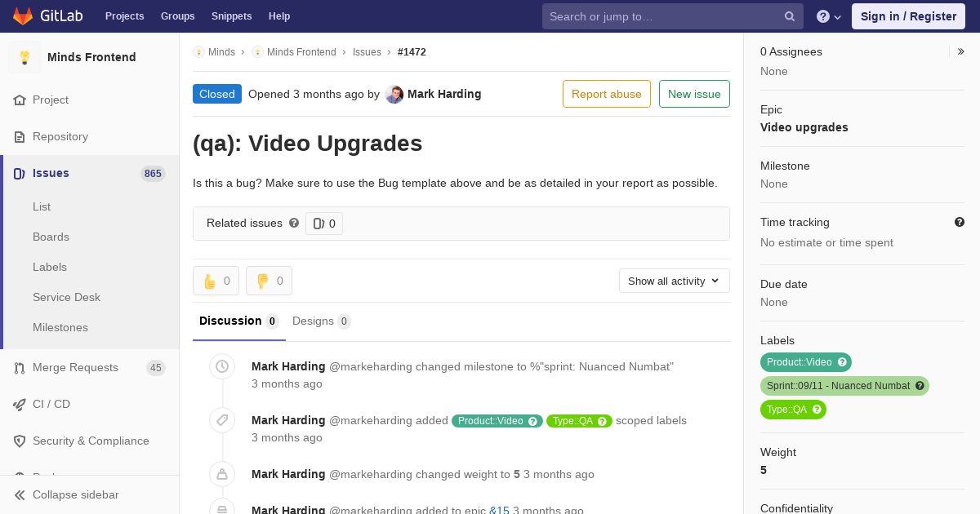Click the search magnifier icon

(790, 16)
